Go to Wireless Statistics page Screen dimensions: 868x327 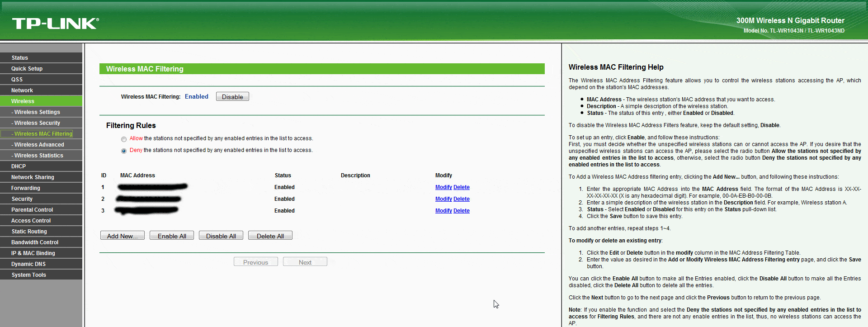(x=39, y=156)
